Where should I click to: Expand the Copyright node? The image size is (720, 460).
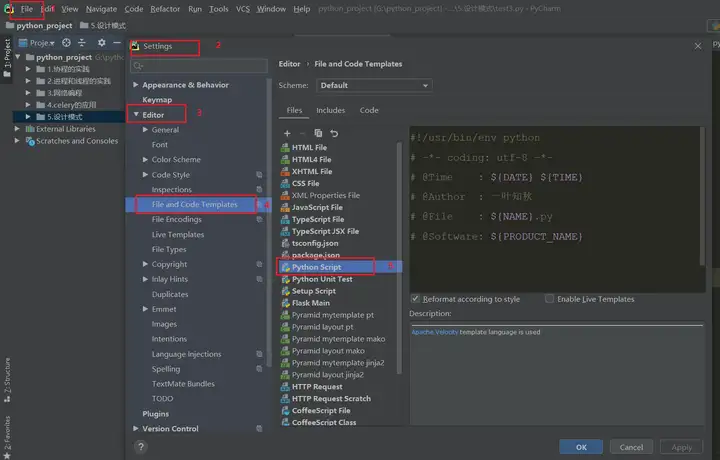[x=145, y=264]
